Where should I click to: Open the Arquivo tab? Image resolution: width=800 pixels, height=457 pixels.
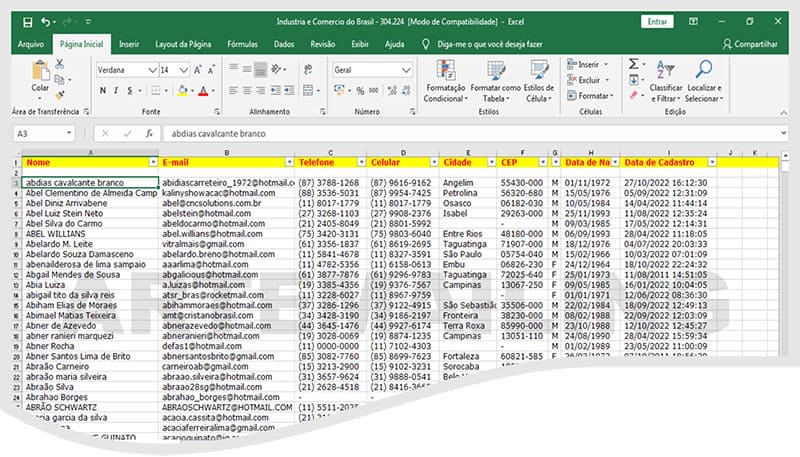point(31,44)
